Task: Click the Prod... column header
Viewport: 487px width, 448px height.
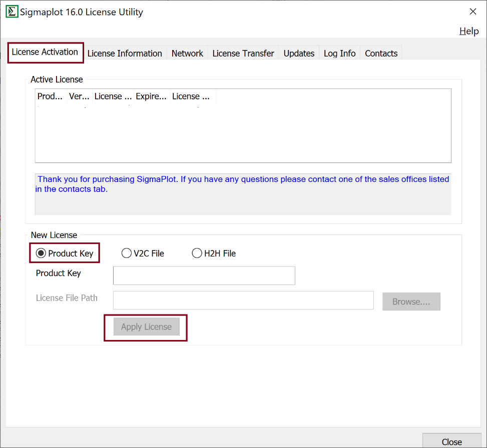Action: [51, 96]
